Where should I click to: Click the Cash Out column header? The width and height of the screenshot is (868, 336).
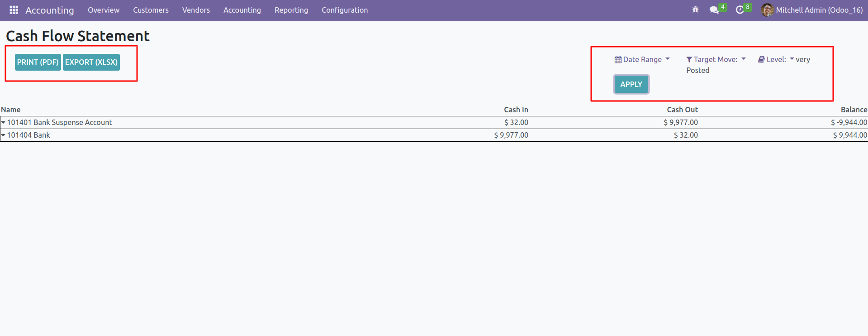coord(682,110)
